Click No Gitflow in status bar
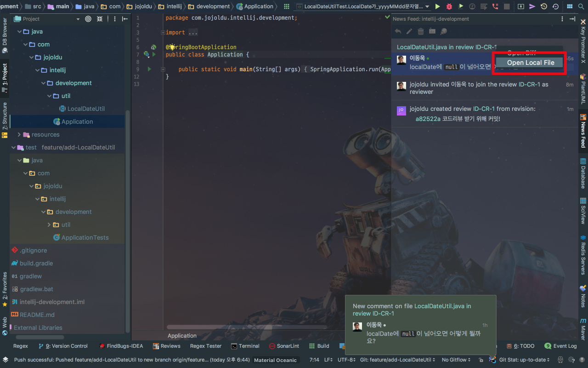The height and width of the screenshot is (368, 588). pos(456,360)
